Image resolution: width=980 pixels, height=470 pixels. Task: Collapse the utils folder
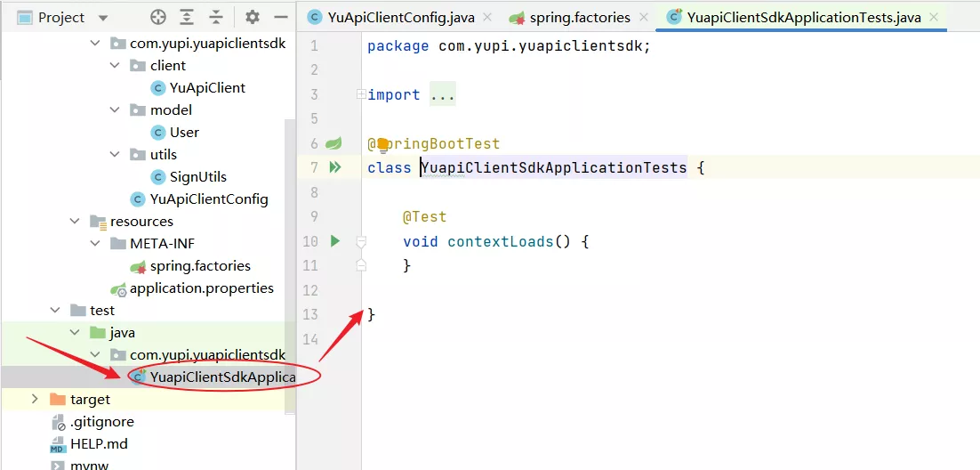click(115, 155)
